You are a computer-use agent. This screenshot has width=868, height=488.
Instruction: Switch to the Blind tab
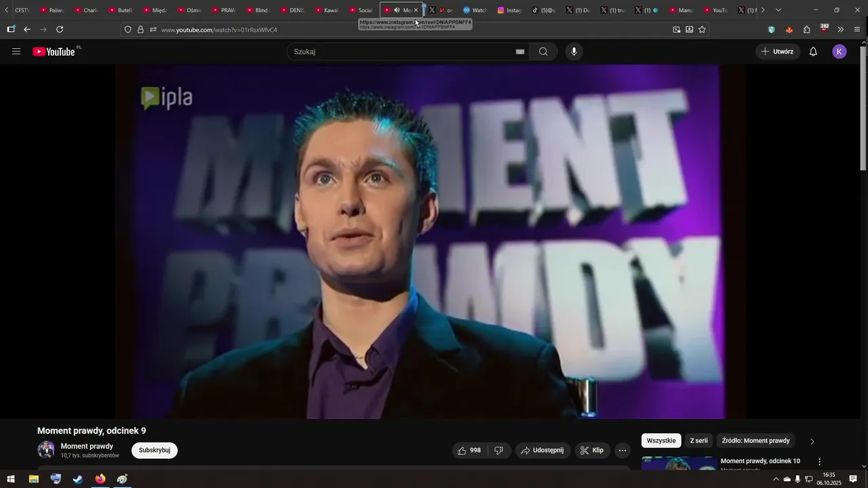(257, 10)
